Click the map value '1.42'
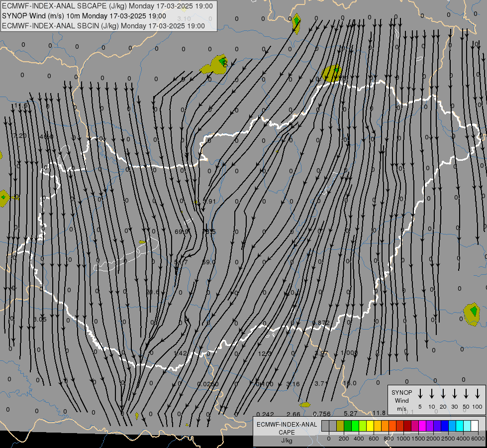The height and width of the screenshot is (448, 487). 181,353
